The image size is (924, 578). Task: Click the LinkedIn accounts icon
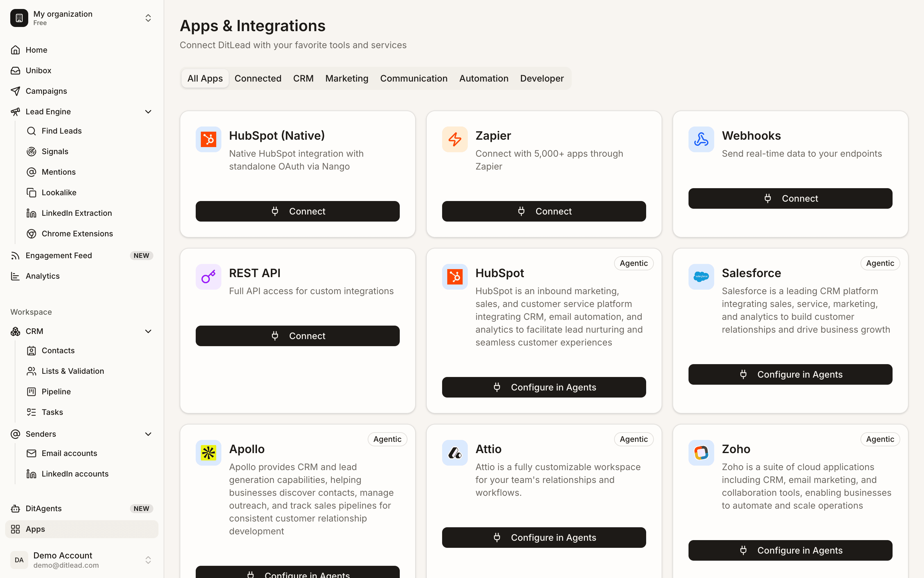(x=31, y=474)
